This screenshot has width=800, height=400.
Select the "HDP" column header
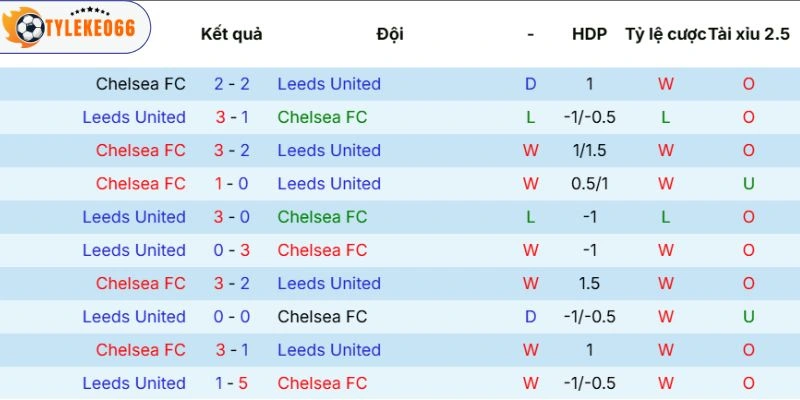click(x=589, y=34)
